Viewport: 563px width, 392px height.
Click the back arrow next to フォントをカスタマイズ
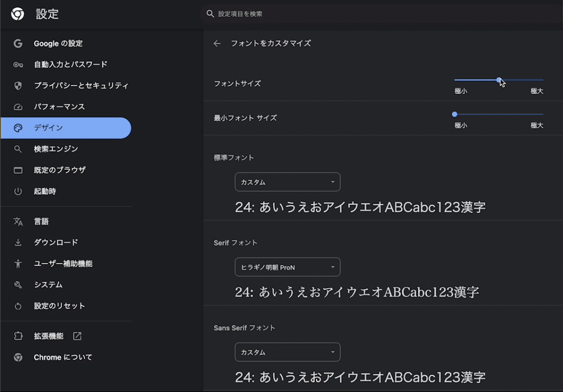[x=217, y=43]
